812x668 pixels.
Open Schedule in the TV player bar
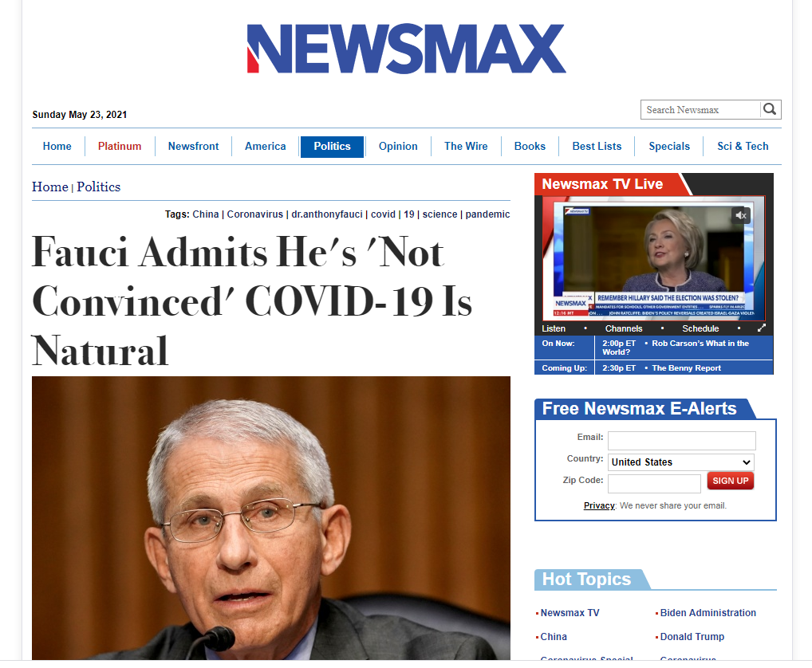[700, 328]
